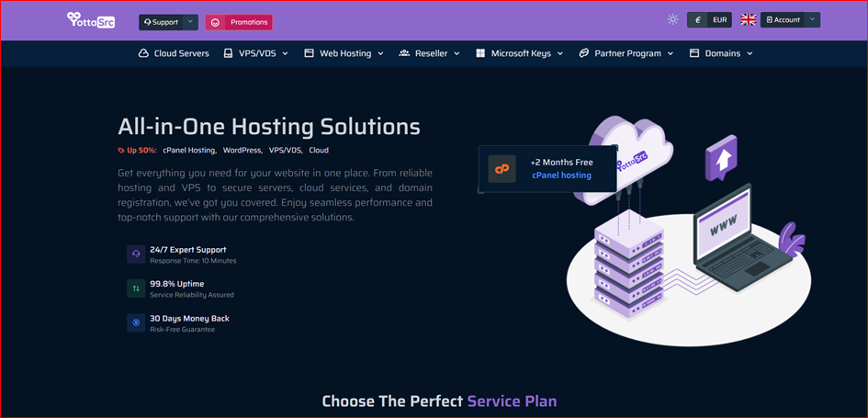This screenshot has height=418, width=868.
Task: Click the 99.8% Uptime arrows icon
Action: coord(136,288)
